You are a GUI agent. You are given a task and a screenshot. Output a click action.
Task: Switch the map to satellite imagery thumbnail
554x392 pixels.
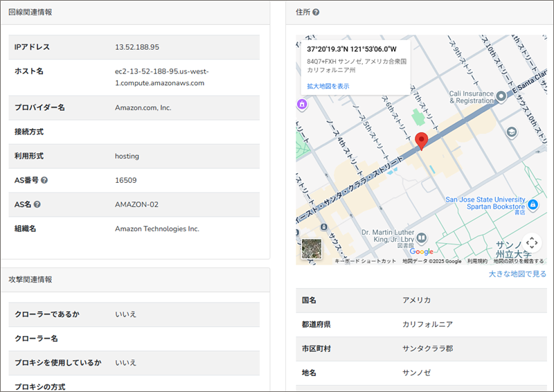[312, 251]
